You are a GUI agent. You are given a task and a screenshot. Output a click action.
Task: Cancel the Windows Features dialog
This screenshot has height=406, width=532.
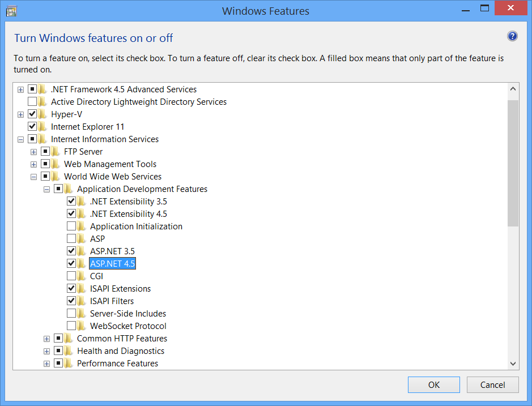coord(493,384)
